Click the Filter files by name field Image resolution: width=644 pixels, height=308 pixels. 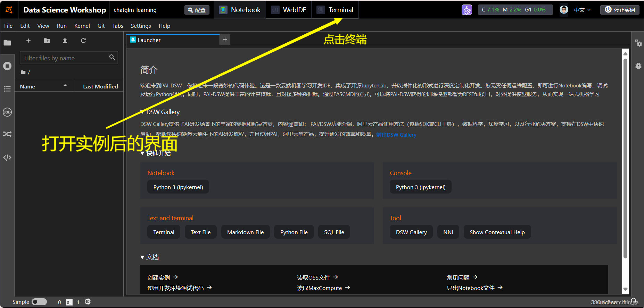click(x=69, y=58)
